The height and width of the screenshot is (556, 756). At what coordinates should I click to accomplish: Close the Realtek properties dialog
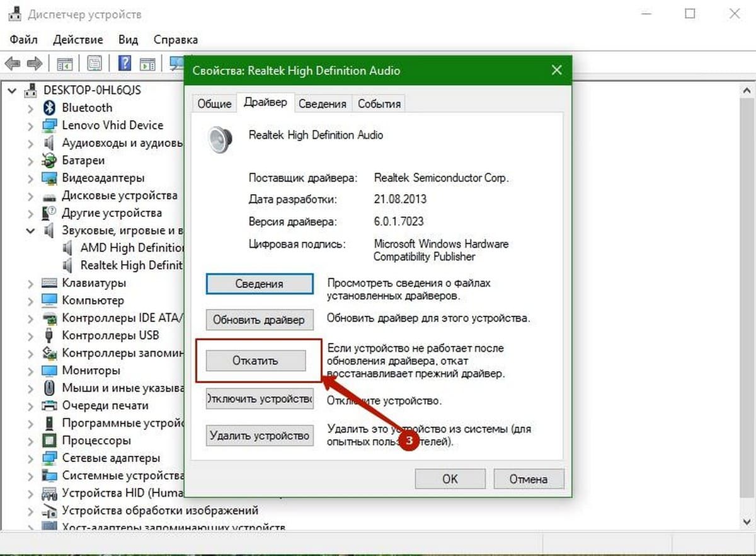[x=556, y=71]
